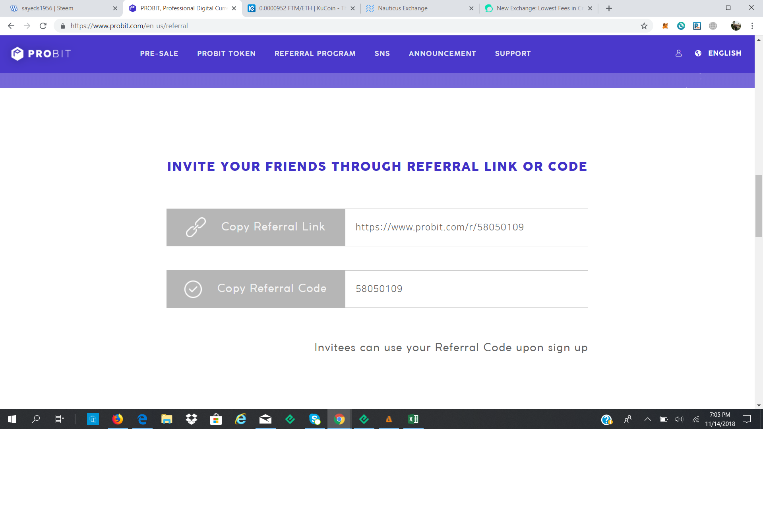The height and width of the screenshot is (532, 763).
Task: Open the PRE-SALE menu item
Action: (x=159, y=54)
